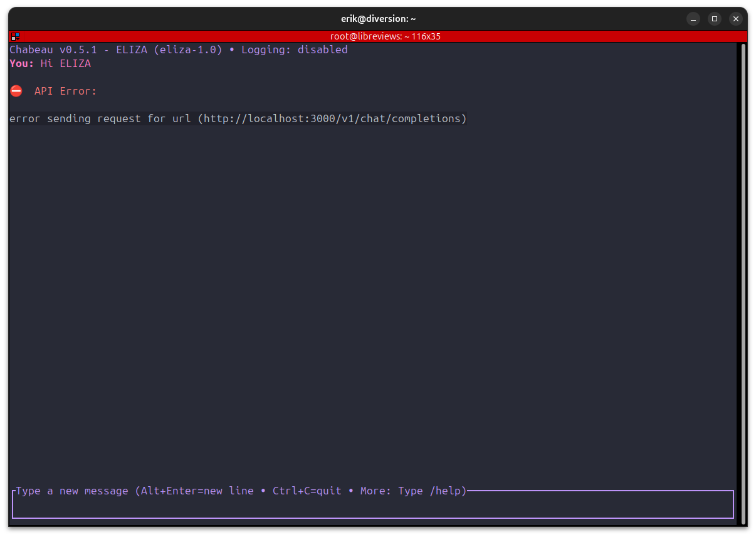Click the "error sending request" message text
The image size is (756, 537).
coord(75,118)
